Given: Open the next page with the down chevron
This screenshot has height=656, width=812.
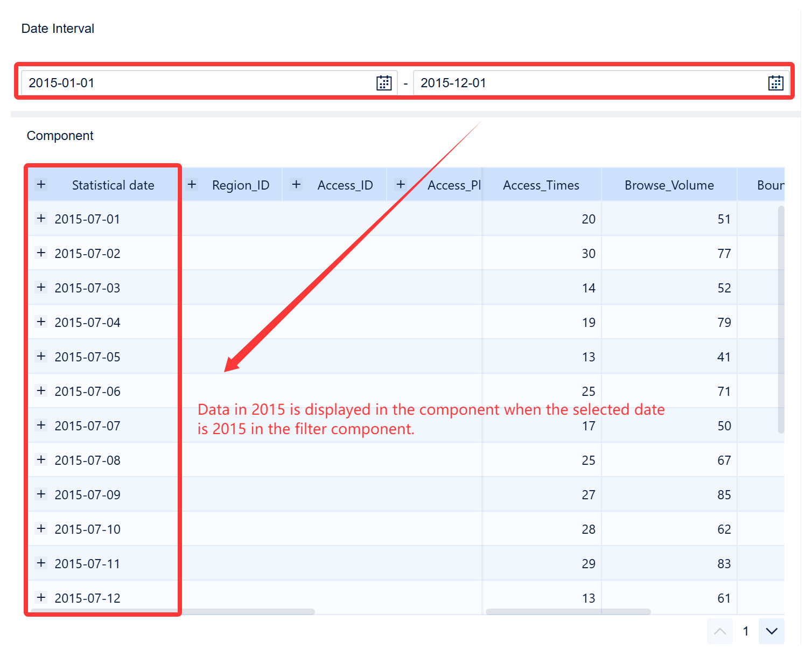Looking at the screenshot, I should [771, 631].
